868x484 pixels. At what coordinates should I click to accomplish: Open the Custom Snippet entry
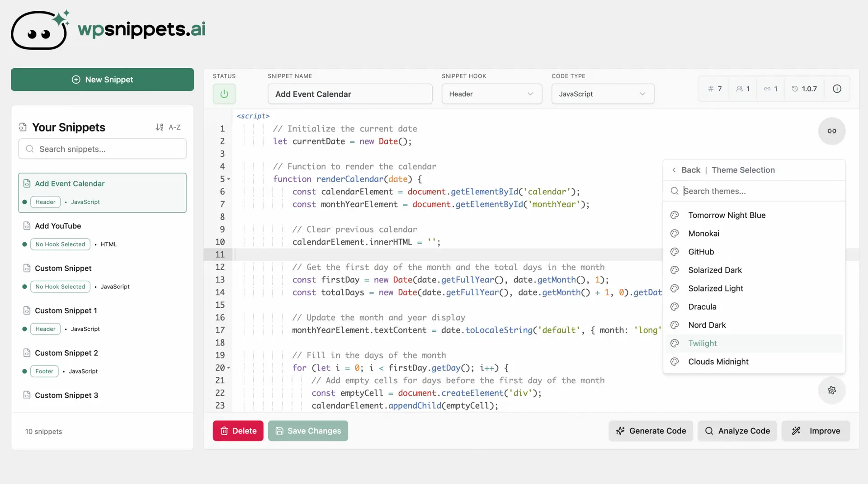click(102, 277)
